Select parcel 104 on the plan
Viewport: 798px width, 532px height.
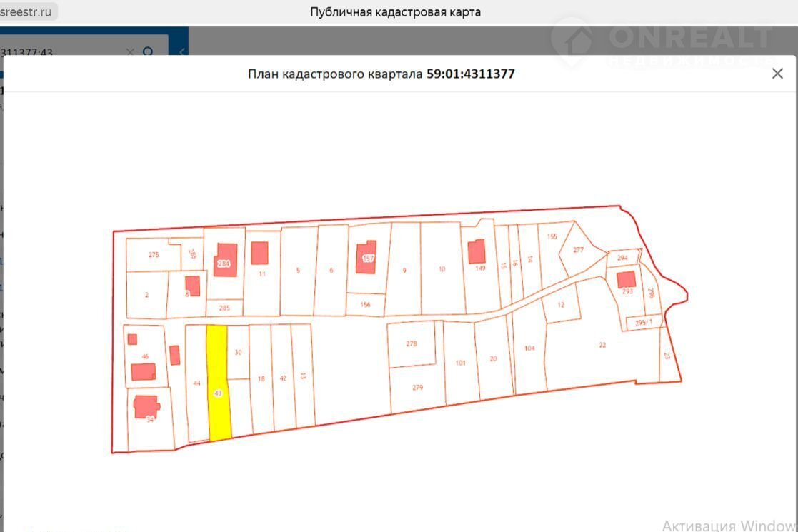pyautogui.click(x=529, y=348)
